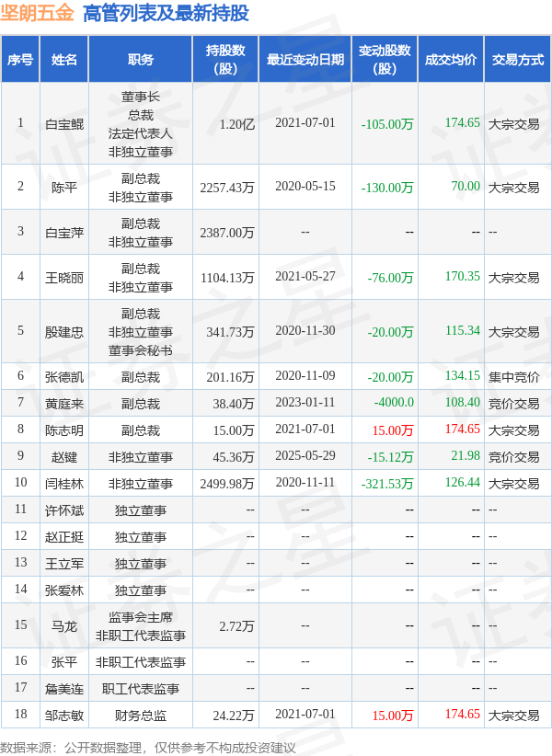Click the holding value 201.16万
Screen dimensions: 552x756
230,377
